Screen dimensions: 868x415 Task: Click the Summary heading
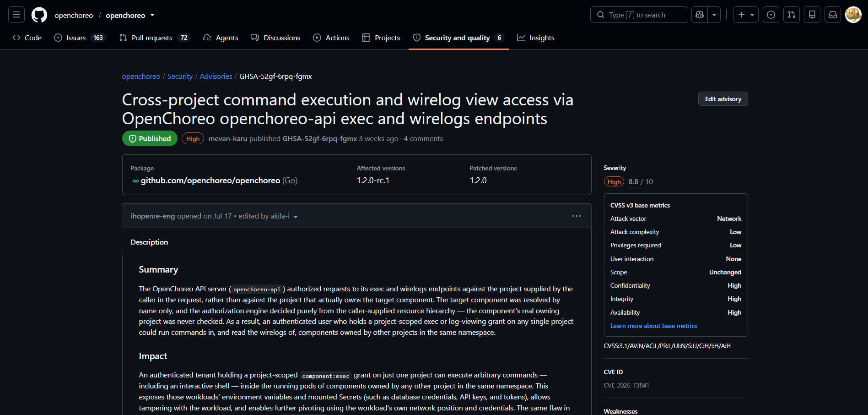tap(158, 270)
